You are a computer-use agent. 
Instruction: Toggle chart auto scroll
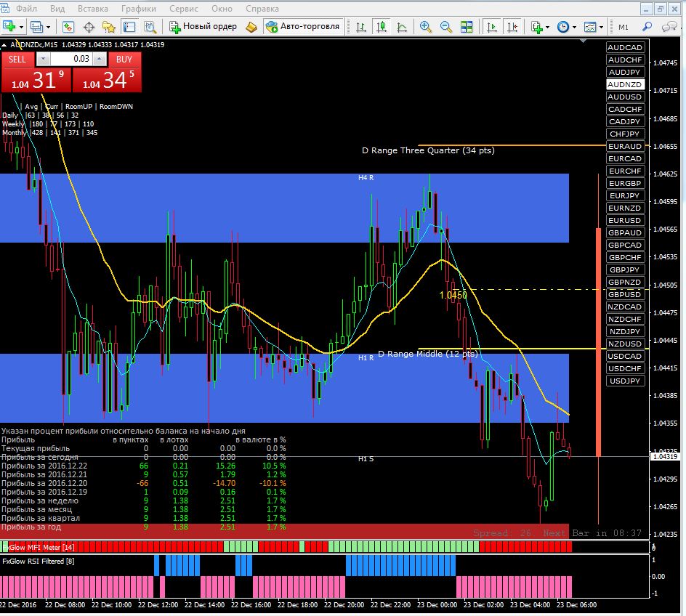pyautogui.click(x=492, y=27)
